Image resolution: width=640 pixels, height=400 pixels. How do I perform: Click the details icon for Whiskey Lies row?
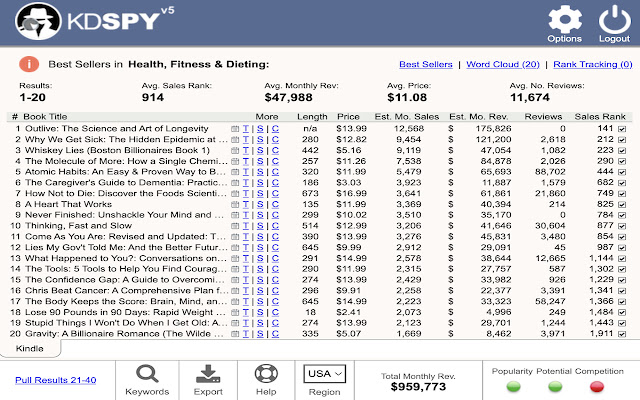[x=235, y=151]
